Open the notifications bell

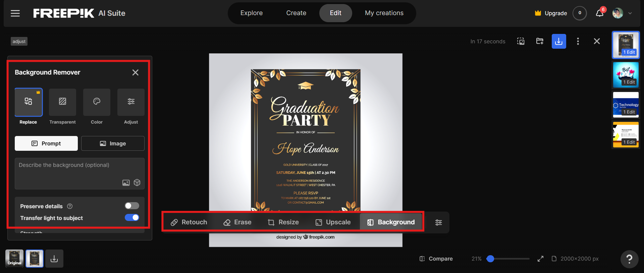click(x=600, y=13)
